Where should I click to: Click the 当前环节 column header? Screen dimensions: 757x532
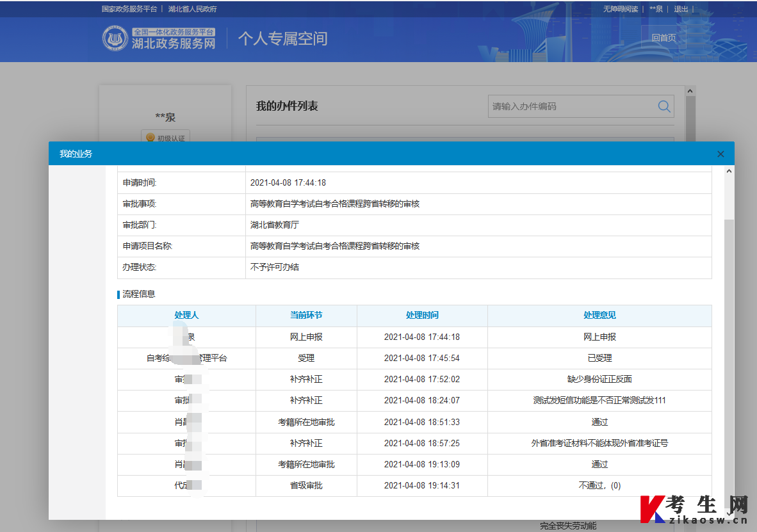click(x=306, y=315)
